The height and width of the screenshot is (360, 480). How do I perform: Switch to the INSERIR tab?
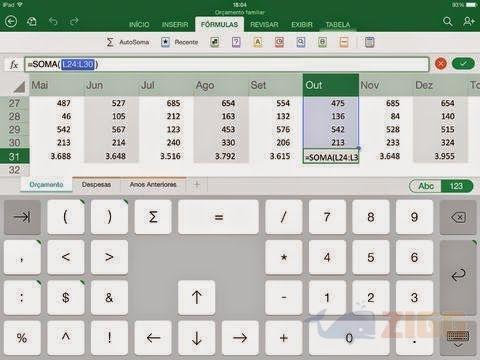175,25
